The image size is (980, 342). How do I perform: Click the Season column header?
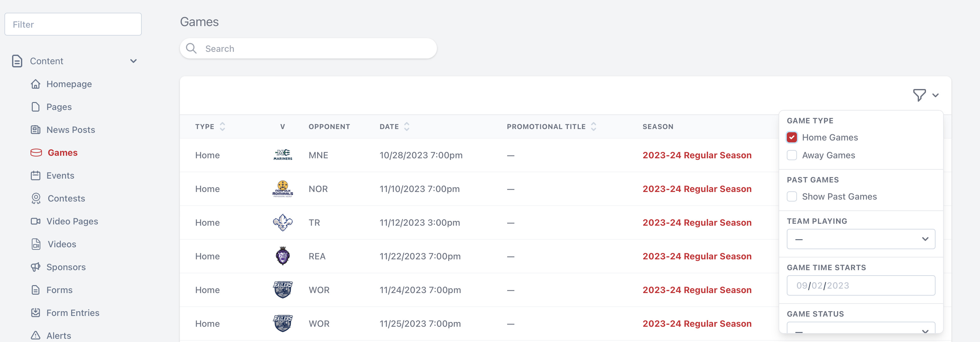click(658, 127)
